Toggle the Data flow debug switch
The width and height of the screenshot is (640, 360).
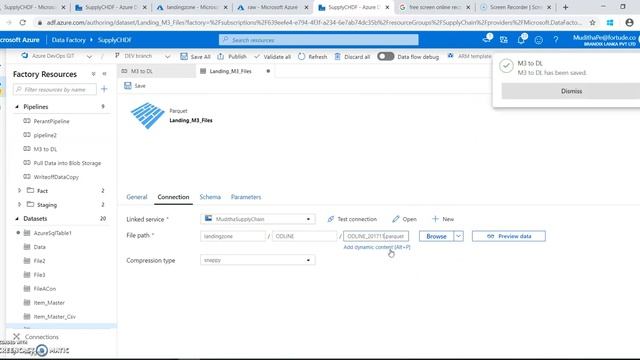click(x=385, y=56)
